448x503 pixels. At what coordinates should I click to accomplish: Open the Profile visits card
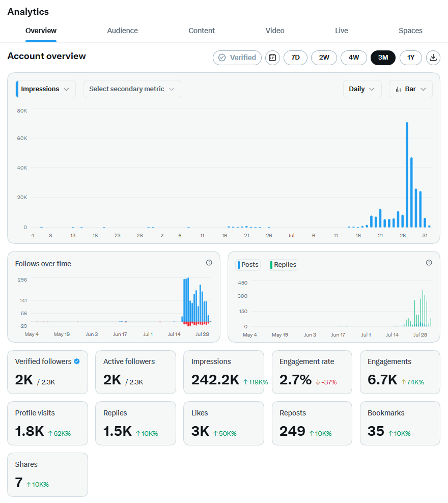point(47,424)
